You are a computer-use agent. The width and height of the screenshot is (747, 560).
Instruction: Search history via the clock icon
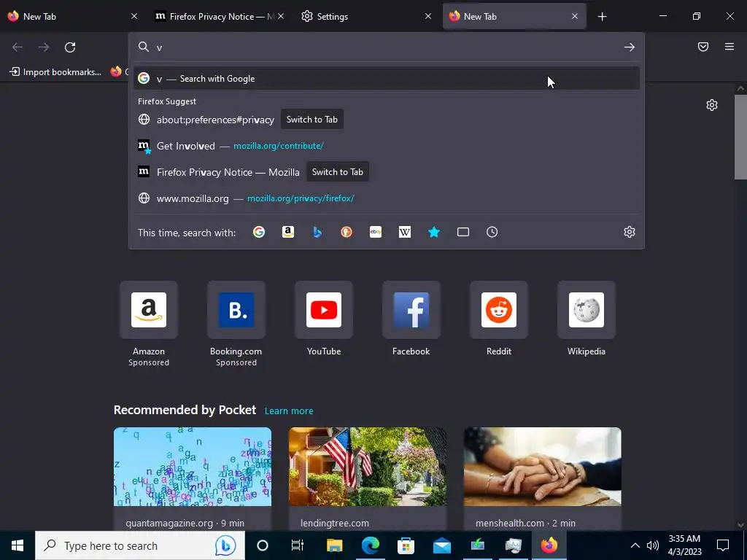pos(492,233)
